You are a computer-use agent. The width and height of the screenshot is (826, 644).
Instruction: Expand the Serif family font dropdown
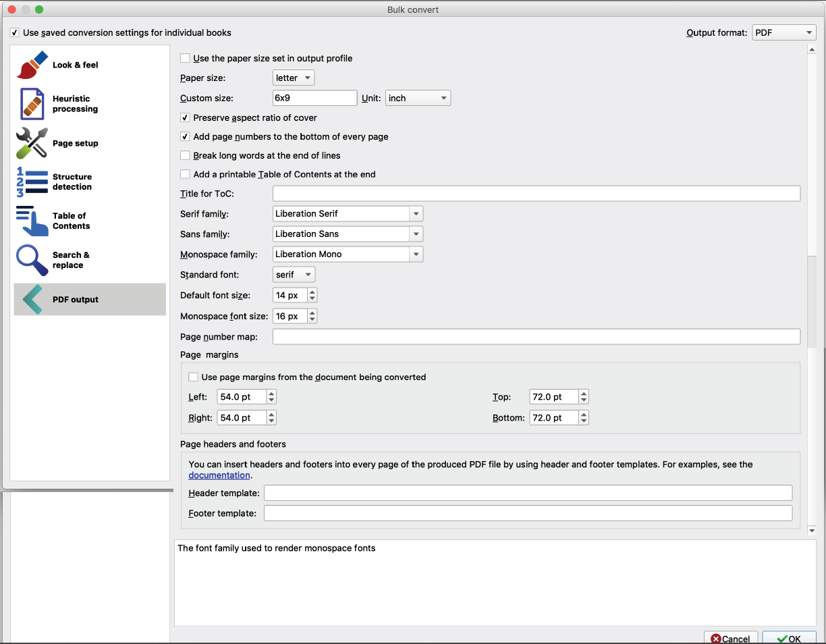click(416, 213)
